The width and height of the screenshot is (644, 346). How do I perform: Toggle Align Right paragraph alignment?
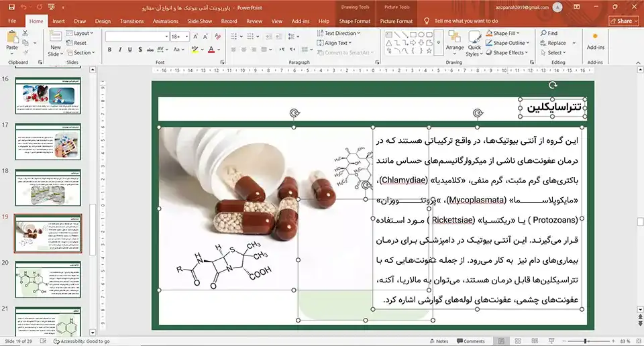pos(254,49)
